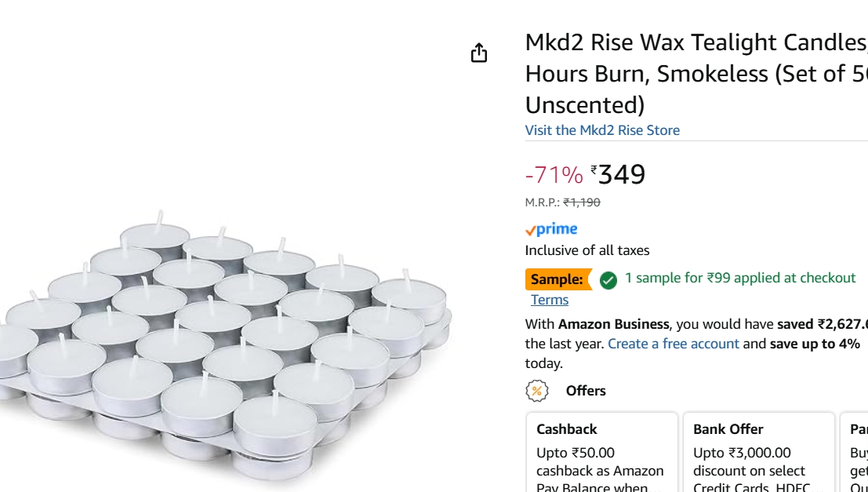Click the Sample: highlighted banner
The height and width of the screenshot is (492, 868).
(x=559, y=279)
